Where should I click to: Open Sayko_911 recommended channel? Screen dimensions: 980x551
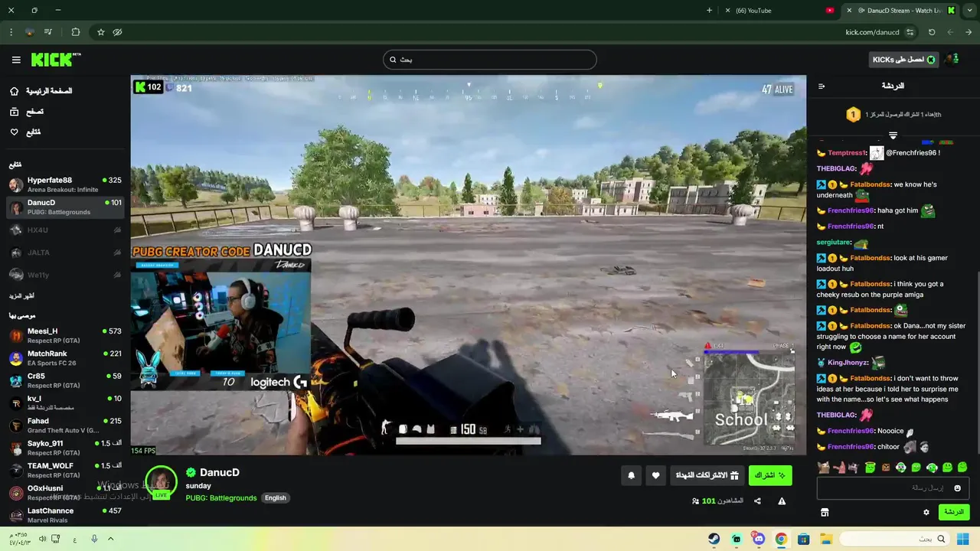pos(65,448)
